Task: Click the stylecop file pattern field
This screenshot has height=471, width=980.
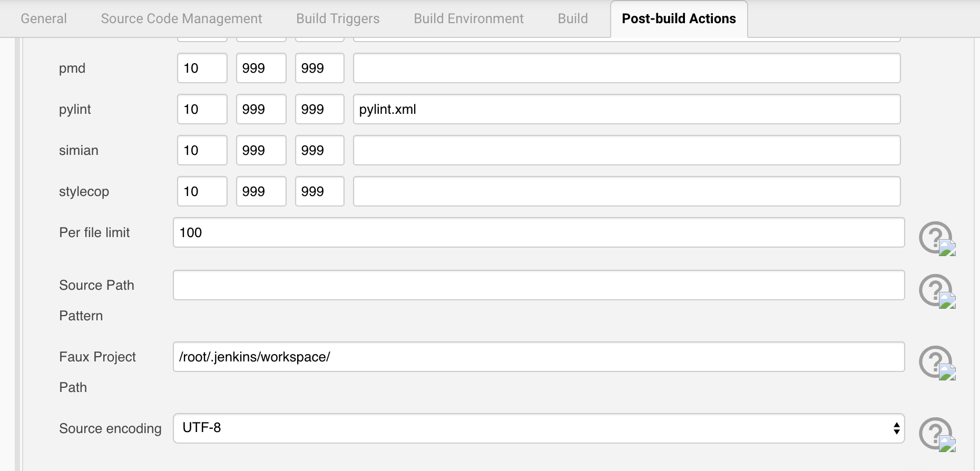Action: (626, 191)
